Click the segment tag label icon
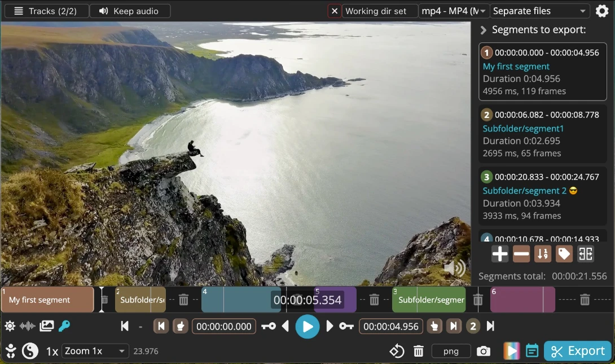 564,254
